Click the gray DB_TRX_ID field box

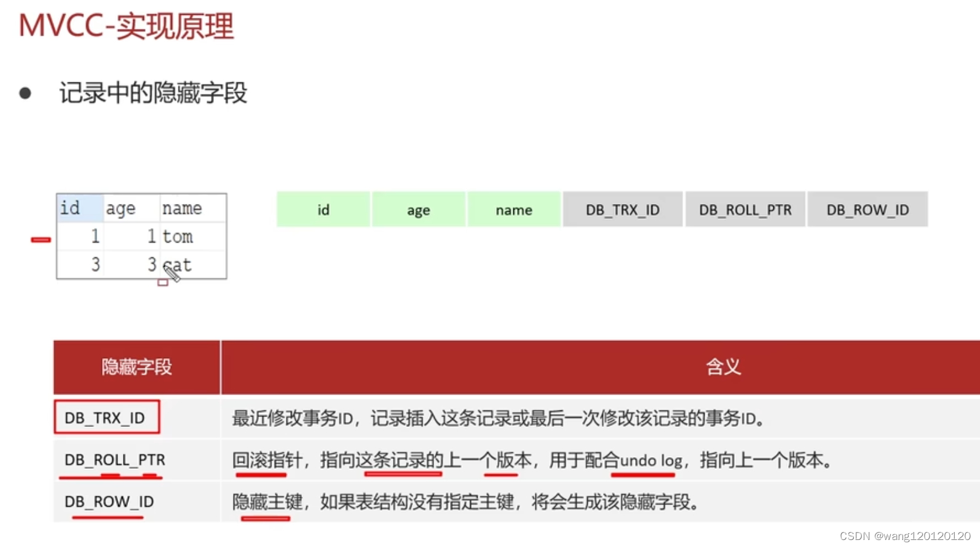623,209
